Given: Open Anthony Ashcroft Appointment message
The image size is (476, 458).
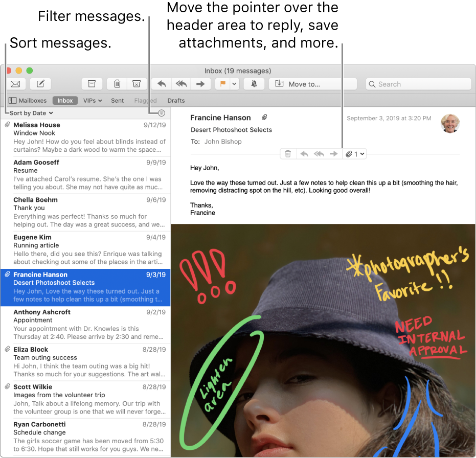Looking at the screenshot, I should pos(85,325).
